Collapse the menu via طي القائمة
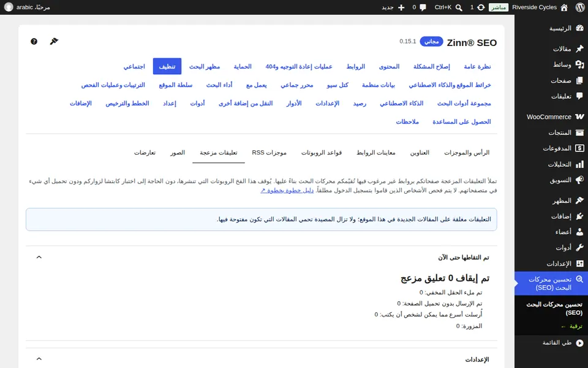588x368 pixels. [551, 342]
